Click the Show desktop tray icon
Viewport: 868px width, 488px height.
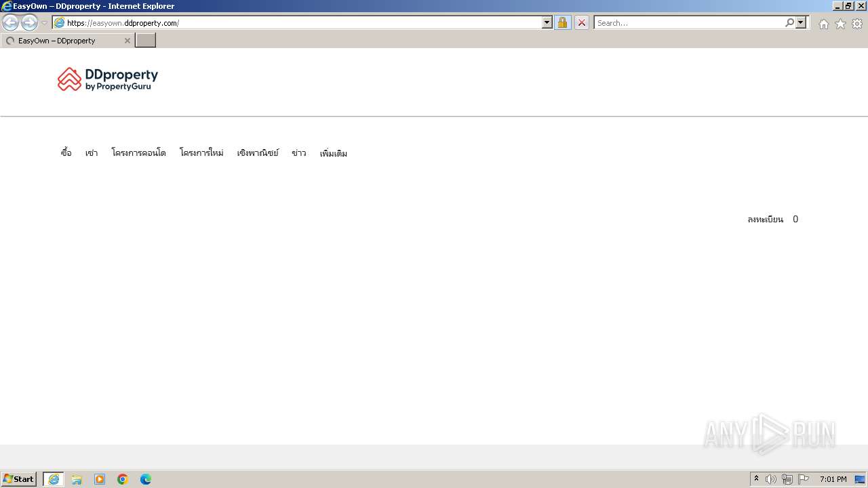[860, 479]
